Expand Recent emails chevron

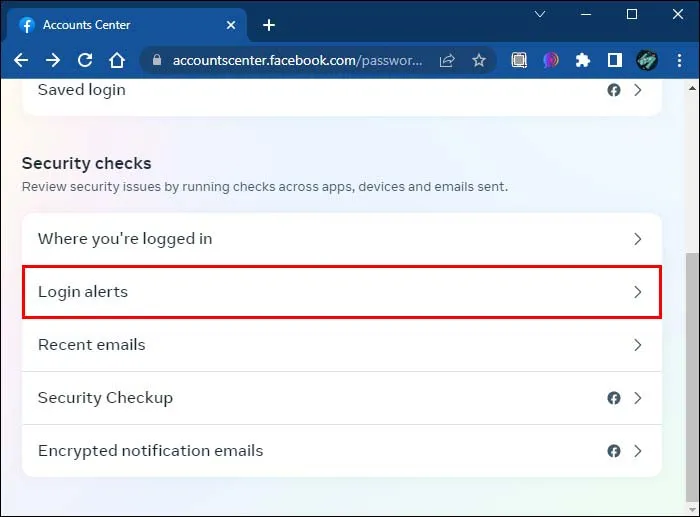click(x=638, y=345)
